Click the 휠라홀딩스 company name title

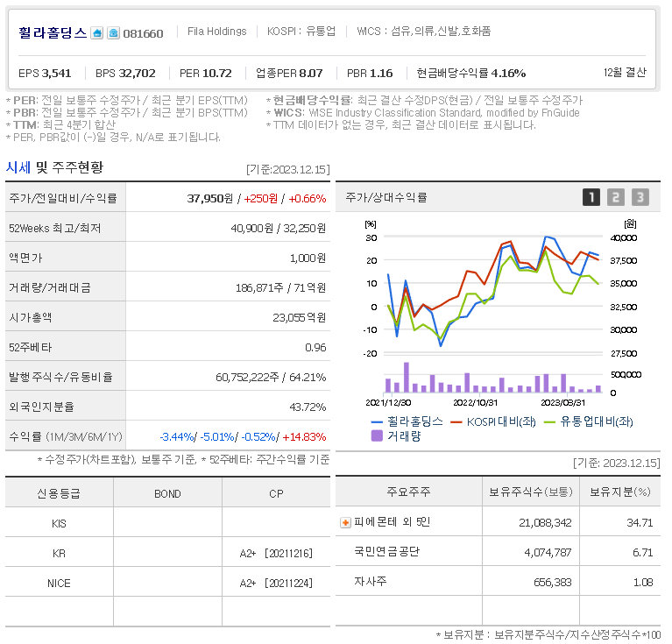point(53,32)
